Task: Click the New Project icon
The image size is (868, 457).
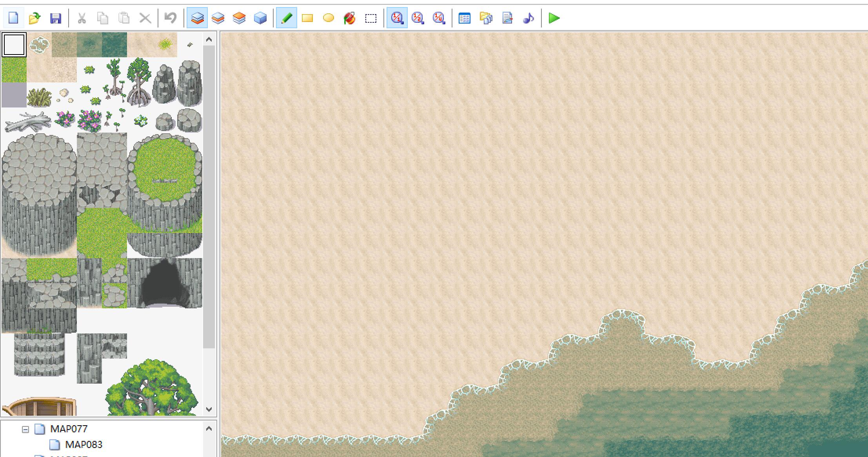Action: click(13, 18)
